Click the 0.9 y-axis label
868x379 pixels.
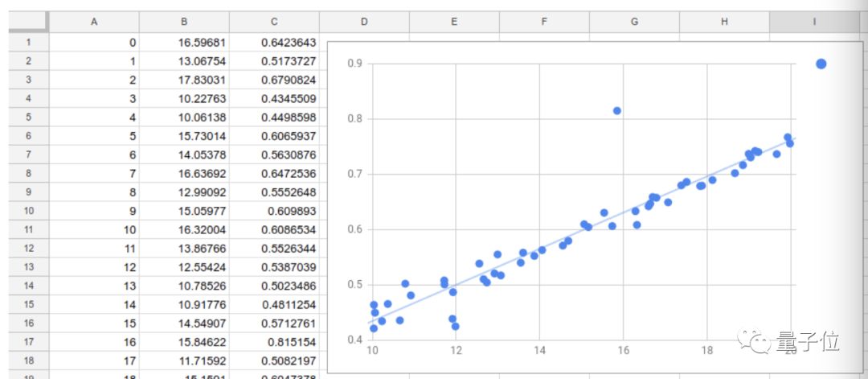pyautogui.click(x=355, y=63)
